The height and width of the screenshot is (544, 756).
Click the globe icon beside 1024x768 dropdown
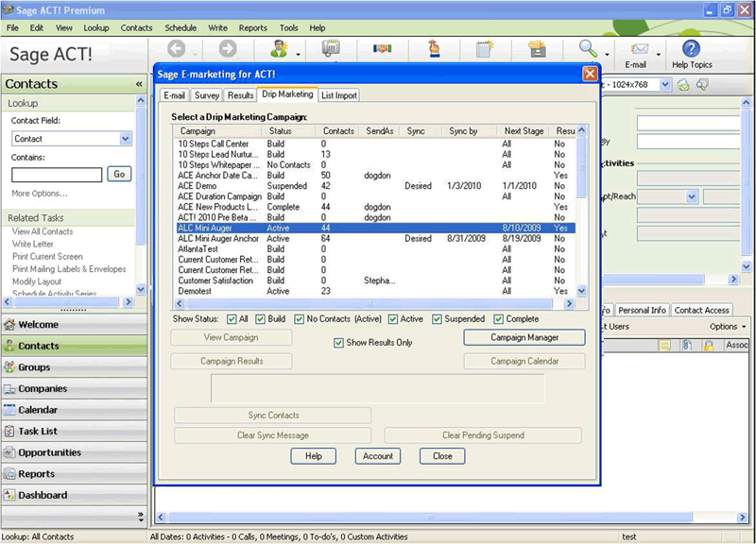tap(683, 85)
